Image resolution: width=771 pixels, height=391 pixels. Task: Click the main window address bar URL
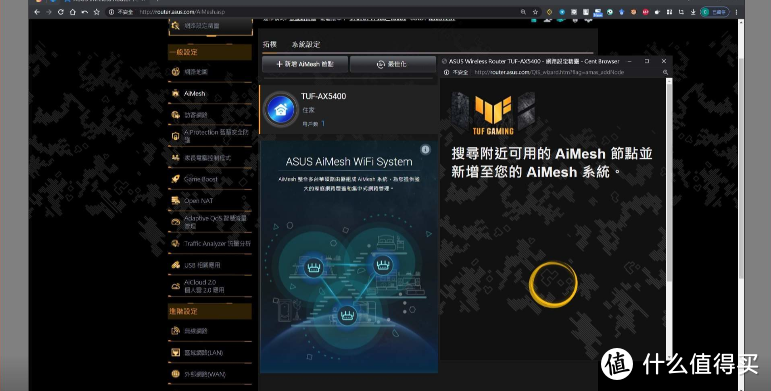182,12
